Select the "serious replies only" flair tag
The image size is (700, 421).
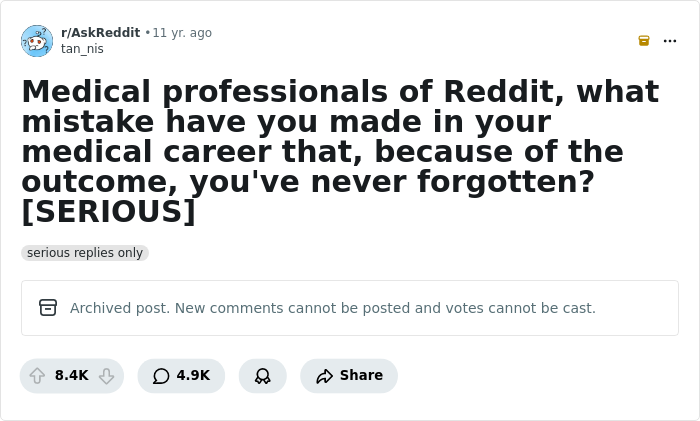click(85, 253)
